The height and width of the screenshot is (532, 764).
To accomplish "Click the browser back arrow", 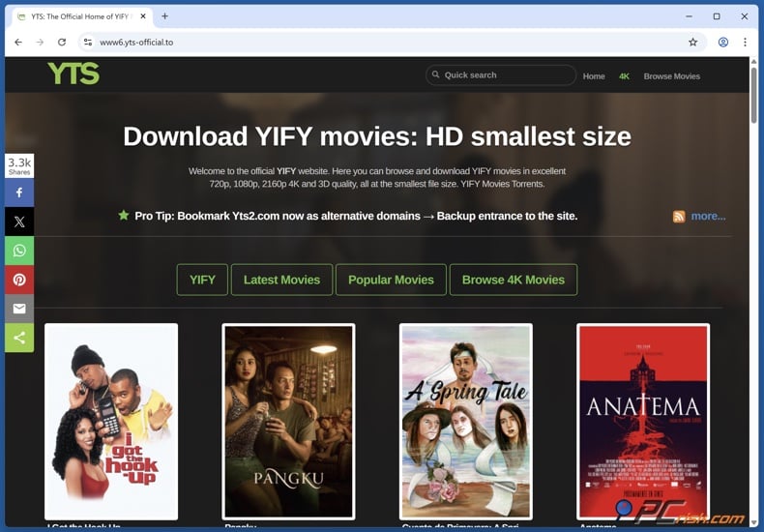I will (18, 43).
